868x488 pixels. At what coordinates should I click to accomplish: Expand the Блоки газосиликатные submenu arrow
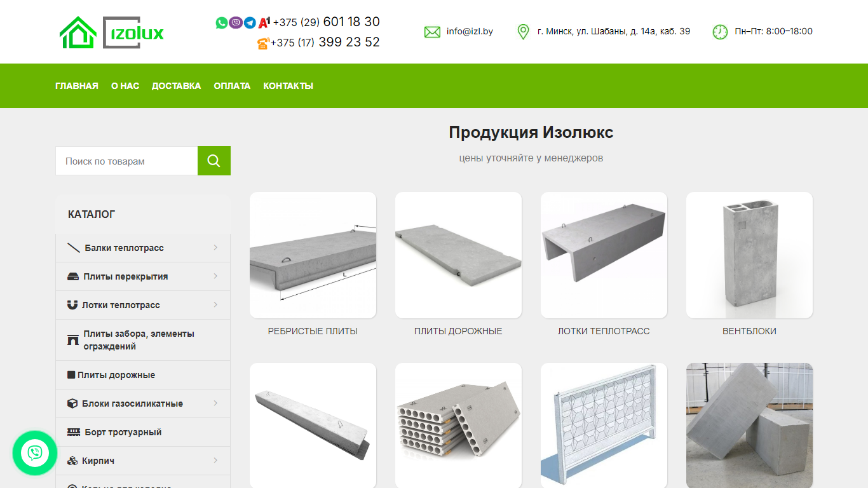coord(215,403)
